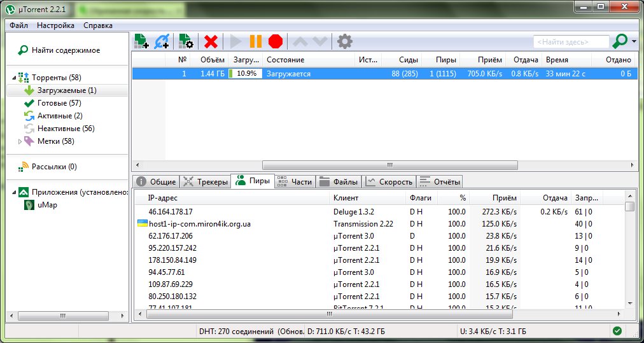The height and width of the screenshot is (343, 644).
Task: Select peer row 109.87.69.229
Action: pyautogui.click(x=380, y=284)
